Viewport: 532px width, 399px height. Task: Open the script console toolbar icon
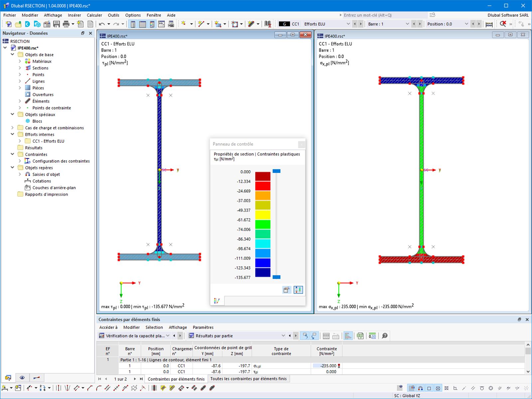tap(162, 24)
